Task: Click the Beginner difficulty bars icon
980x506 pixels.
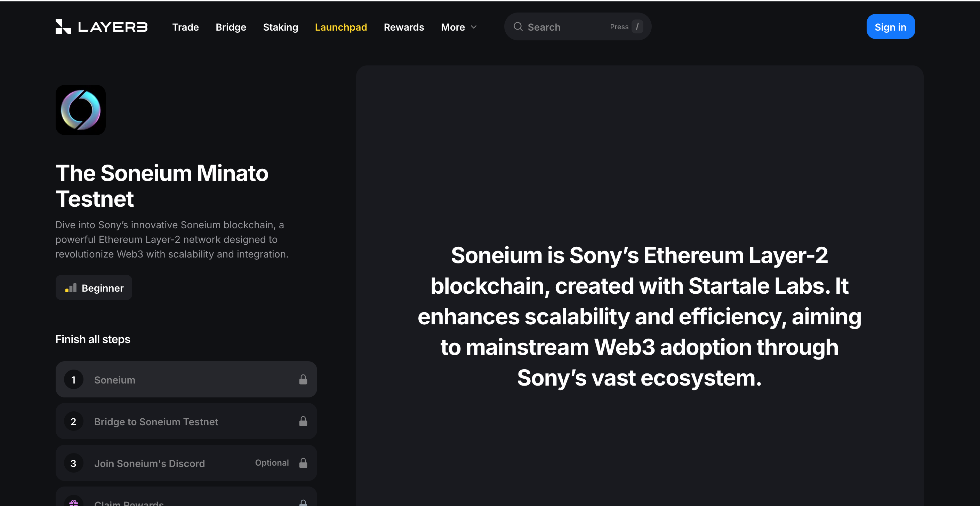Action: (x=71, y=288)
